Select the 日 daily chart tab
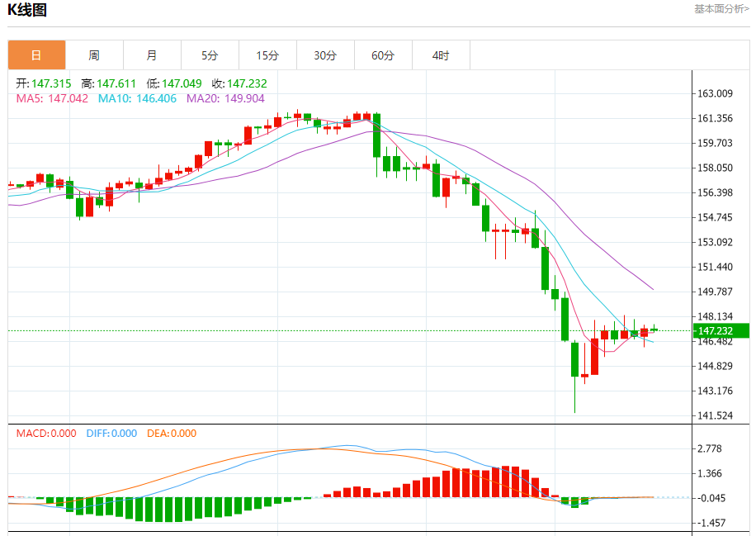This screenshot has width=756, height=536. [x=36, y=55]
